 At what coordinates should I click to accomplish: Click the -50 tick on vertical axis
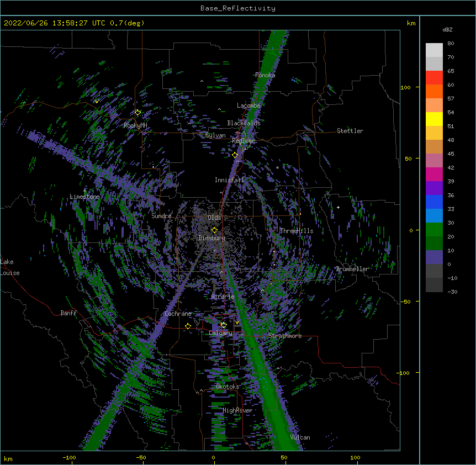405,302
